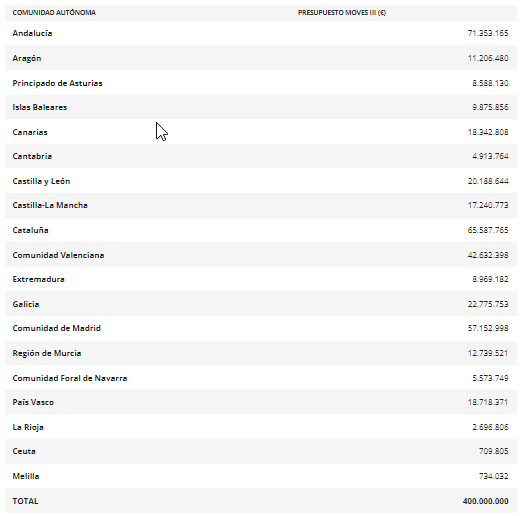Click Andalucía's budget value 71.353.165
This screenshot has width=529, height=516.
tap(488, 33)
